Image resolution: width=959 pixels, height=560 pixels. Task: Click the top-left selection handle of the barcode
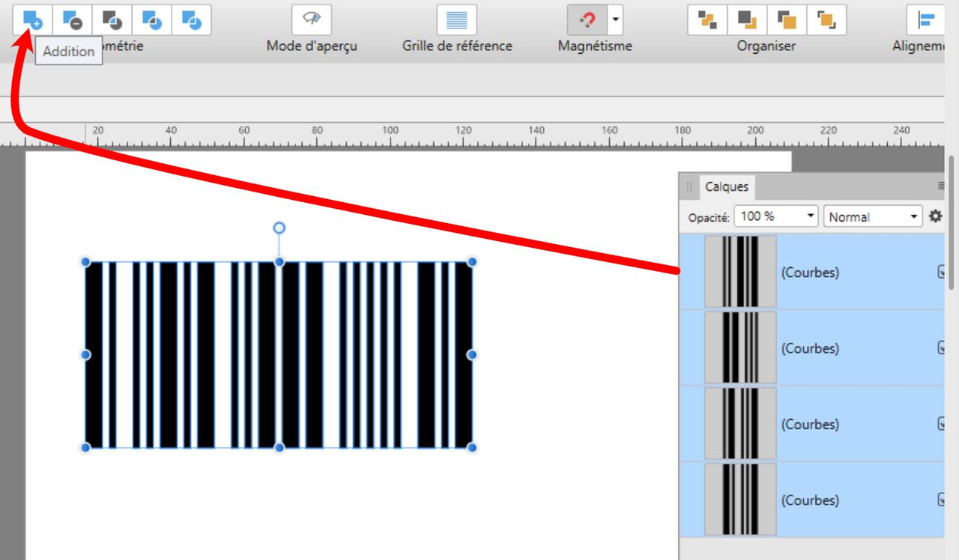(x=85, y=262)
